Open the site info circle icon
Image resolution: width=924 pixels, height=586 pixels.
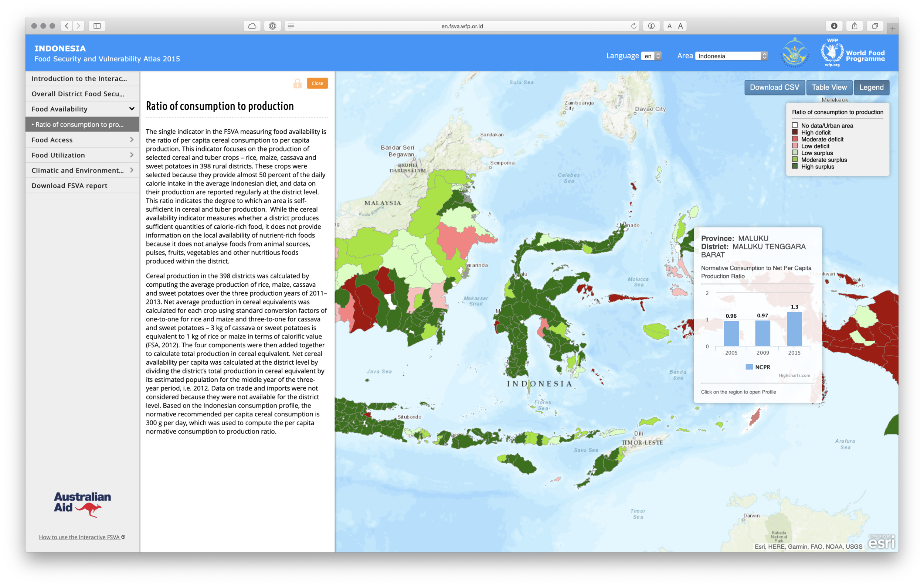[651, 26]
